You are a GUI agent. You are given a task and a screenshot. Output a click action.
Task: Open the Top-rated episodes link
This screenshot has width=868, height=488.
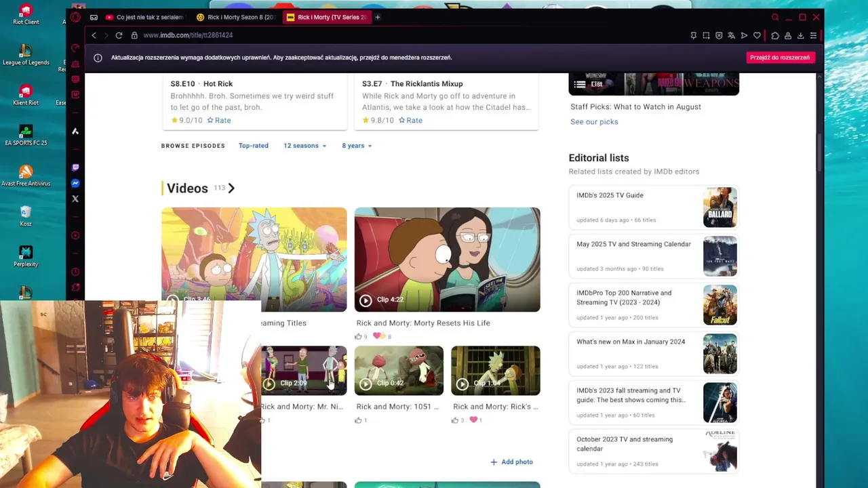(254, 146)
